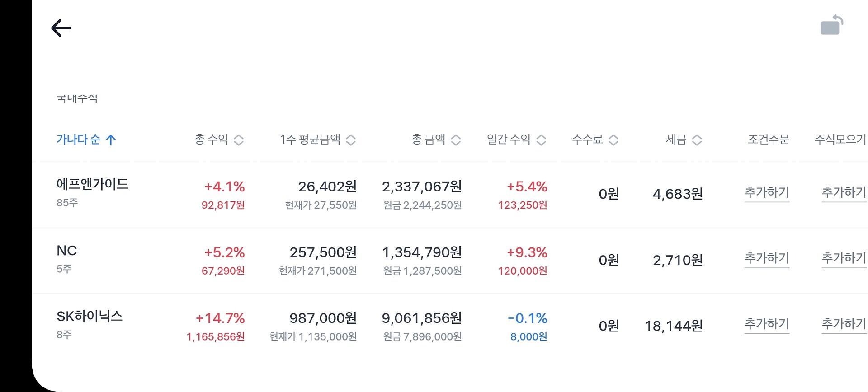Open the NC stock row
Screen dimensions: 868x392
pyautogui.click(x=67, y=258)
